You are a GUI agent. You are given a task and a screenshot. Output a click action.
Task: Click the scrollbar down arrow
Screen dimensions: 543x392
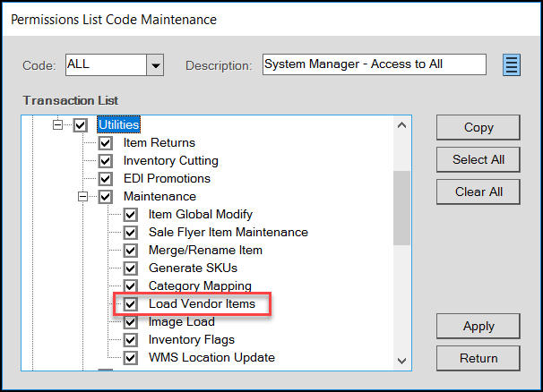pyautogui.click(x=401, y=361)
